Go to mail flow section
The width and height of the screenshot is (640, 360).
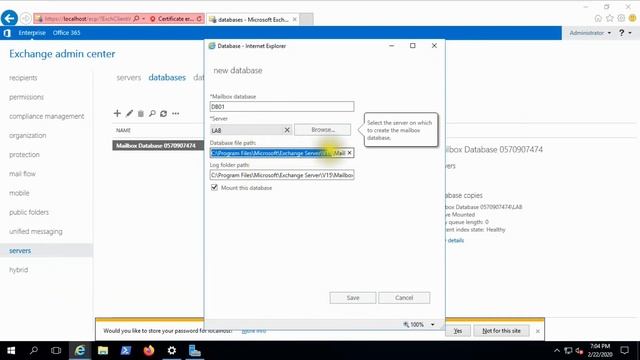[x=22, y=173]
